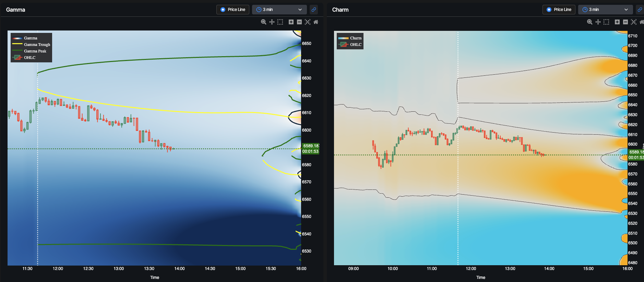
Task: Open the 3 min interval dropdown in Gamma
Action: (x=279, y=10)
